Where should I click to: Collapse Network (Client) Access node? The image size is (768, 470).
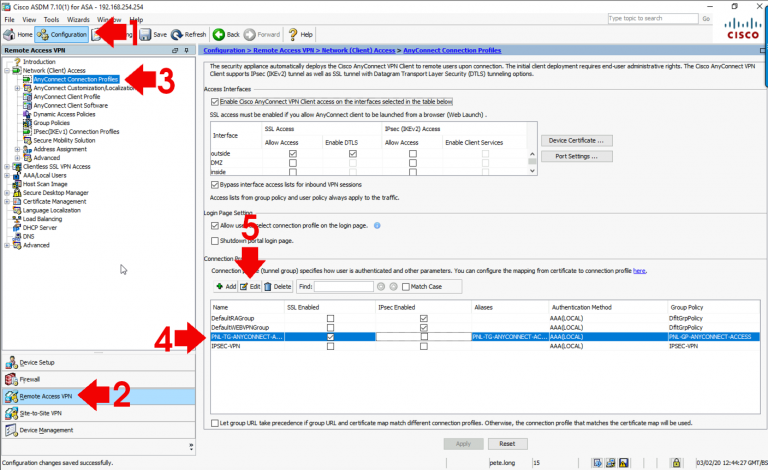click(x=7, y=71)
